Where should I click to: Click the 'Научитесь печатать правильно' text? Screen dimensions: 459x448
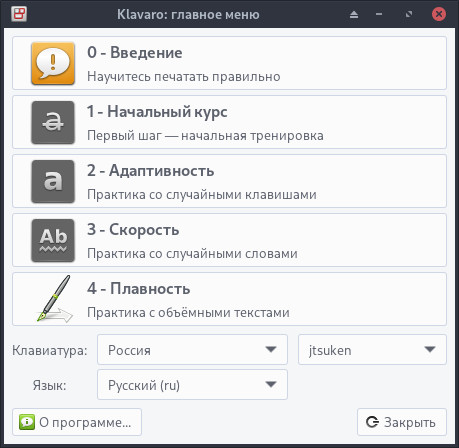click(x=184, y=77)
